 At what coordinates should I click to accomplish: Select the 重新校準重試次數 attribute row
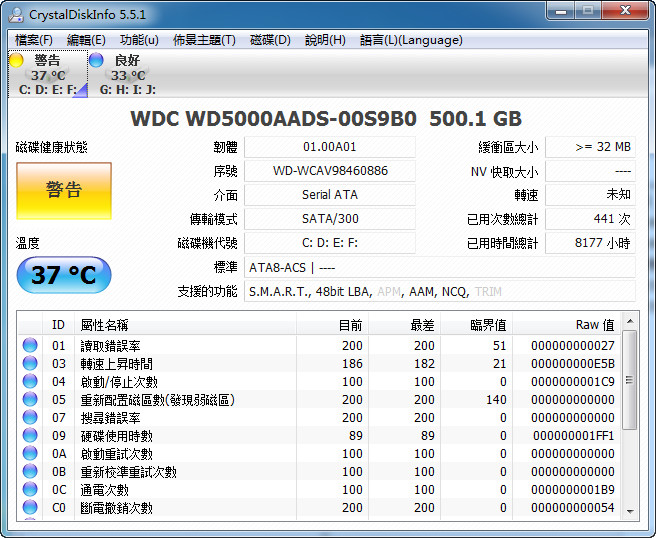click(320, 471)
